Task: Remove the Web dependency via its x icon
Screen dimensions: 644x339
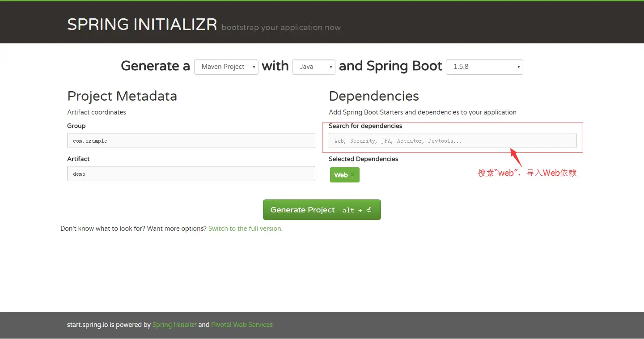Action: (352, 175)
